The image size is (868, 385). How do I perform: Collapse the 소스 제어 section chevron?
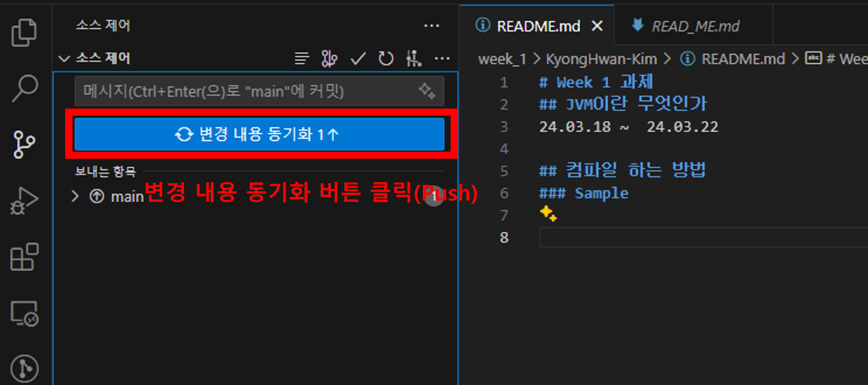(64, 59)
